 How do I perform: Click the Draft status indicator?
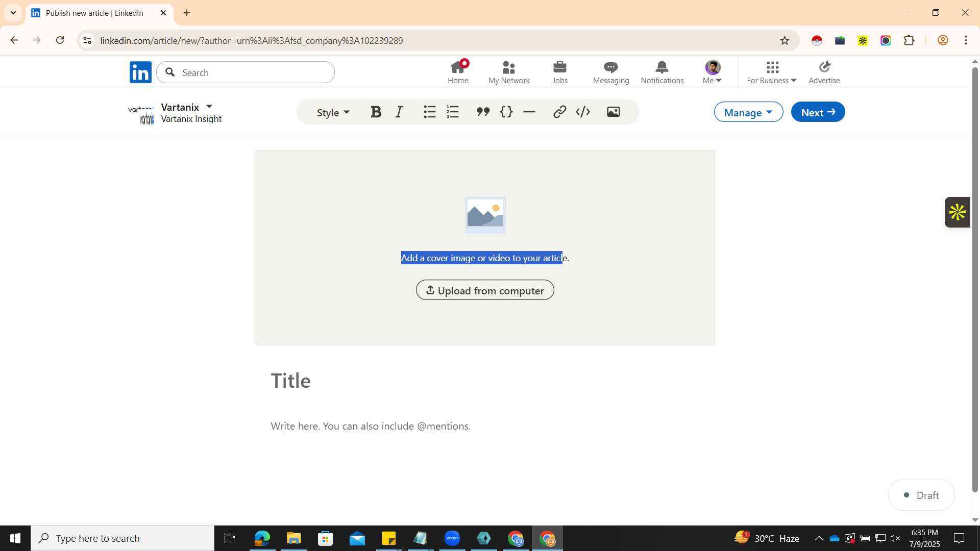coord(921,495)
